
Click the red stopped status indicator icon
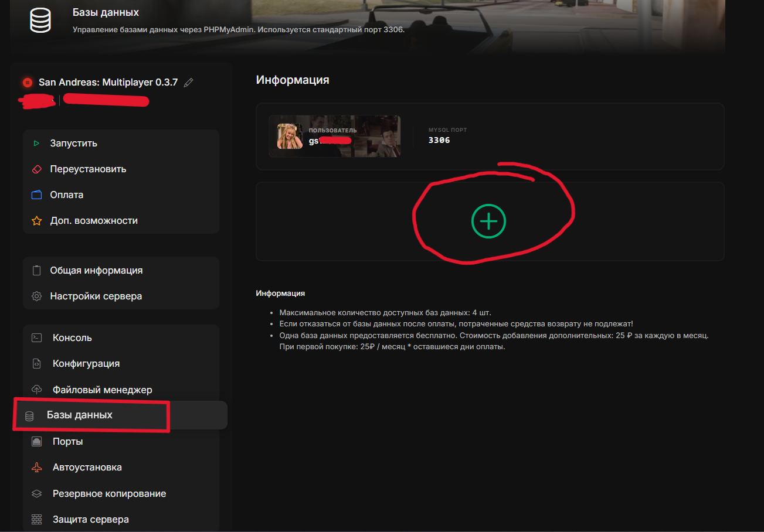pyautogui.click(x=28, y=83)
